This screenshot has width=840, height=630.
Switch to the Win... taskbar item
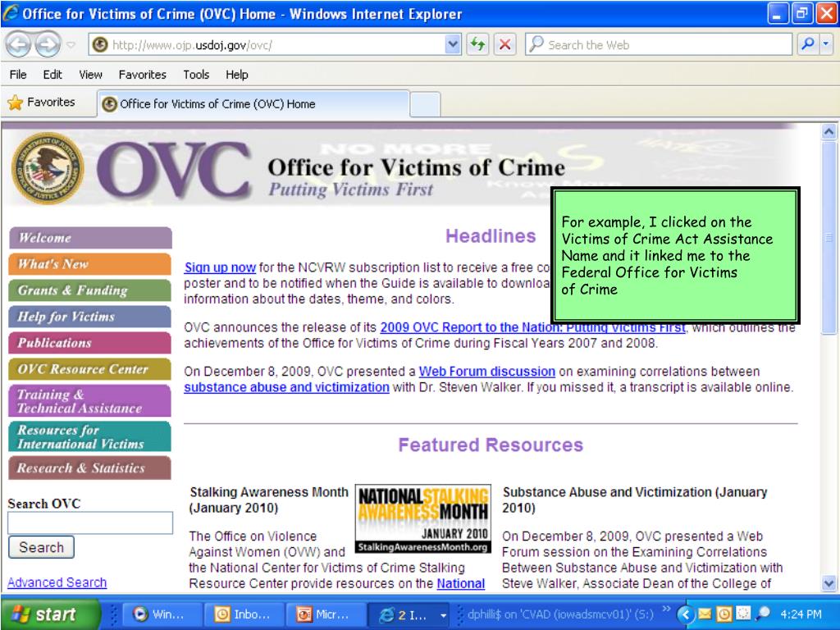coord(162,614)
